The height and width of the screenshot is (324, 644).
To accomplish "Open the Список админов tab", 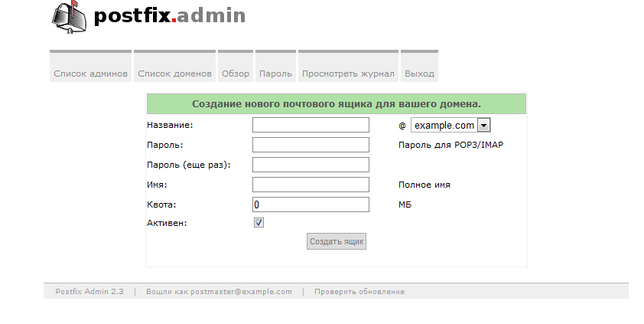I will click(x=90, y=66).
